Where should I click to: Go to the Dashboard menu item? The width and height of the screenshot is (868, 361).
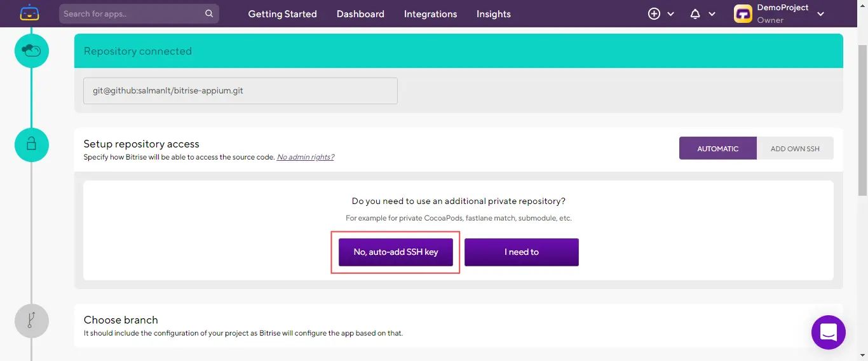(360, 14)
